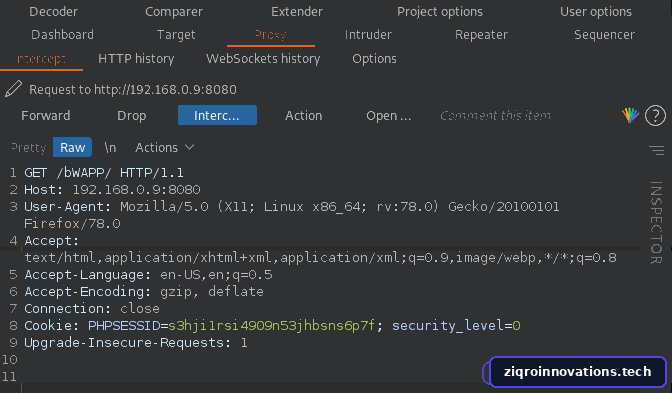This screenshot has width=672, height=393.
Task: Click the Open browser button
Action: pyautogui.click(x=388, y=115)
